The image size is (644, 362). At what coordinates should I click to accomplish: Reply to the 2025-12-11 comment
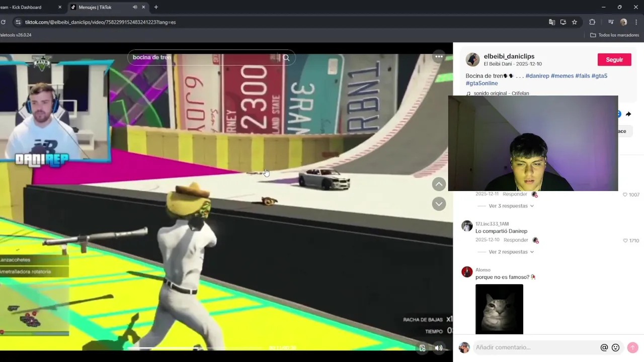515,194
